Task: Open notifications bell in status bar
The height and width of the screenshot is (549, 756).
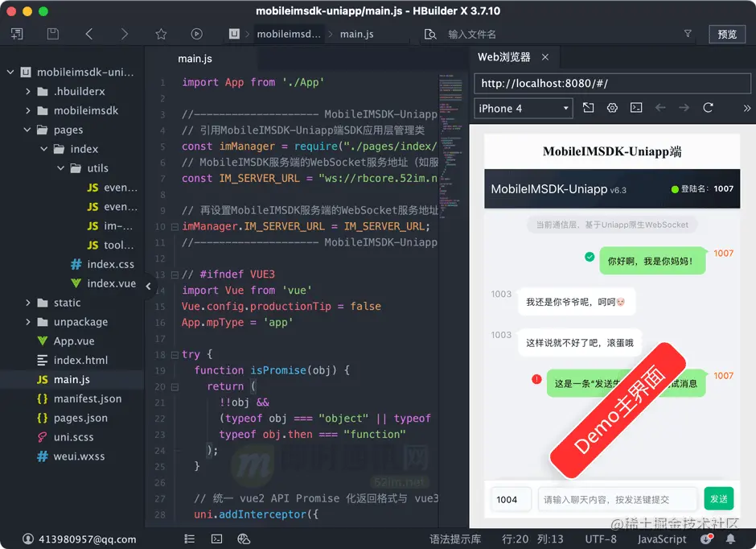Action: coord(731,539)
